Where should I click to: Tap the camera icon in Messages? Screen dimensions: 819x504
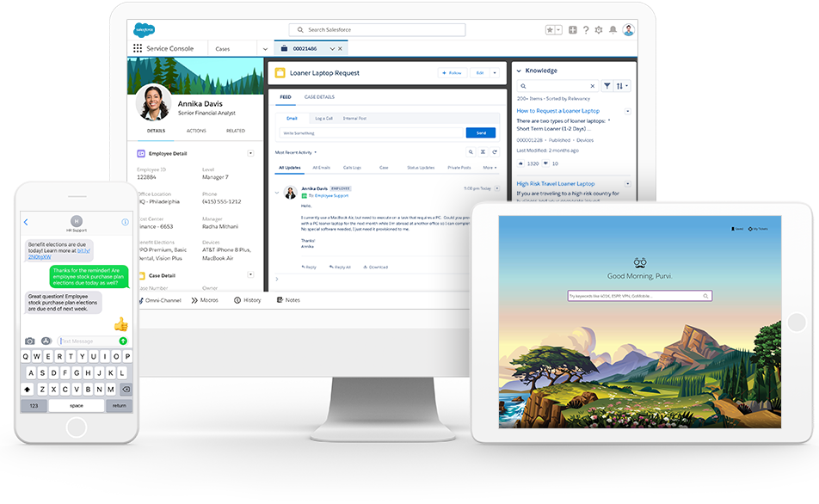tap(30, 341)
